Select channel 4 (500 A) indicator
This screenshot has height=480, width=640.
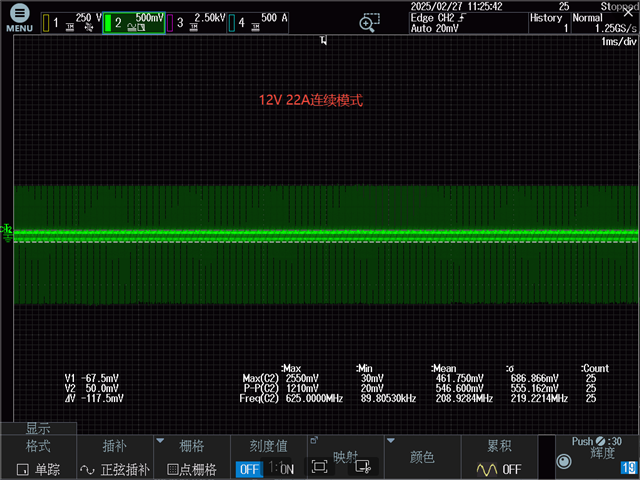258,22
